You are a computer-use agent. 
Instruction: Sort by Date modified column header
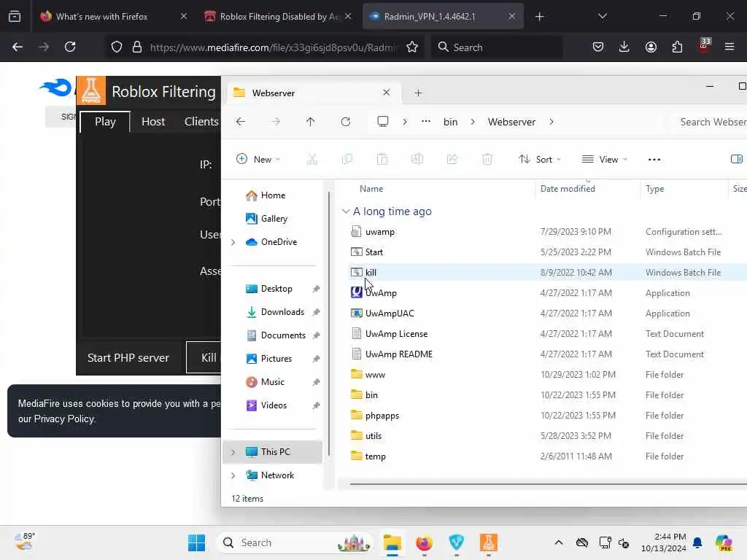coord(568,189)
